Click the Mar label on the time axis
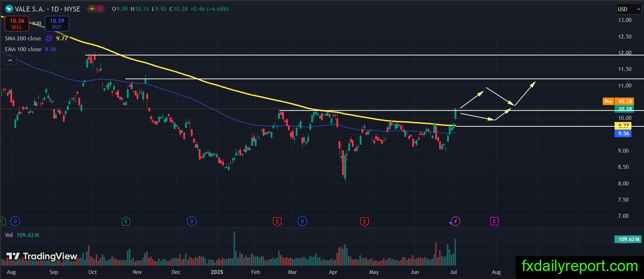 [x=293, y=272]
